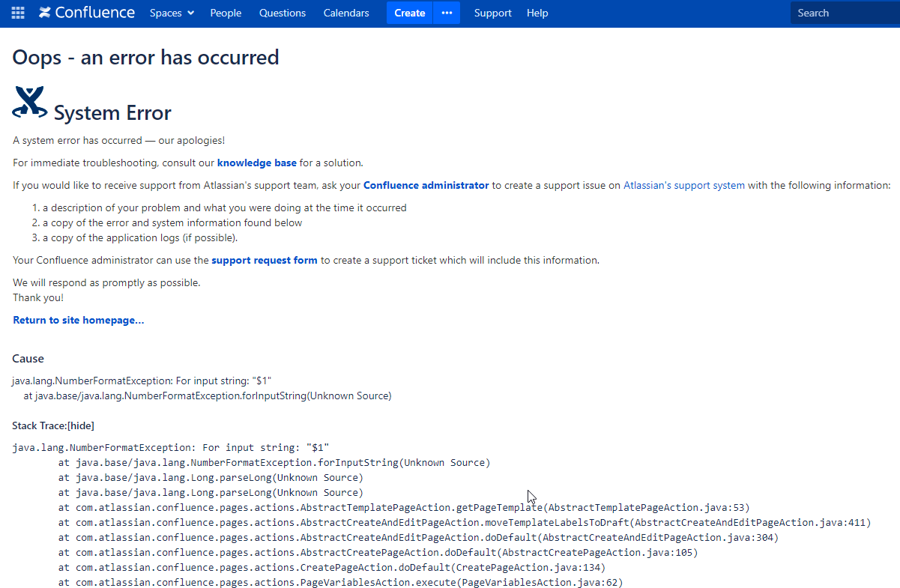
Task: Open the Help menu item
Action: [537, 13]
